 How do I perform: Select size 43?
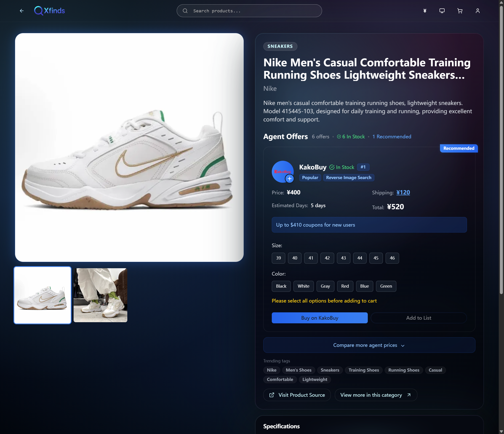click(x=344, y=258)
